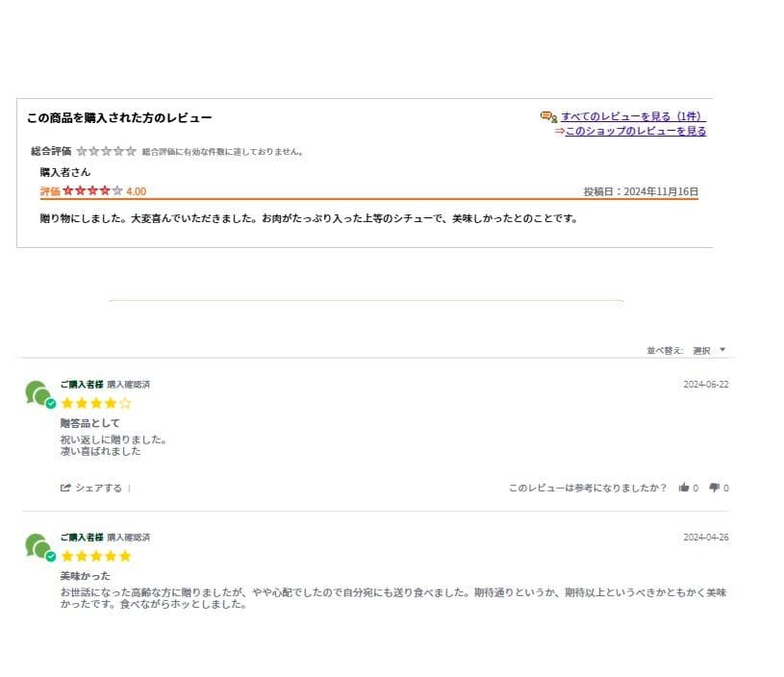Click the speech bubble review icon
Screen dimensions: 784x677
[x=548, y=116]
